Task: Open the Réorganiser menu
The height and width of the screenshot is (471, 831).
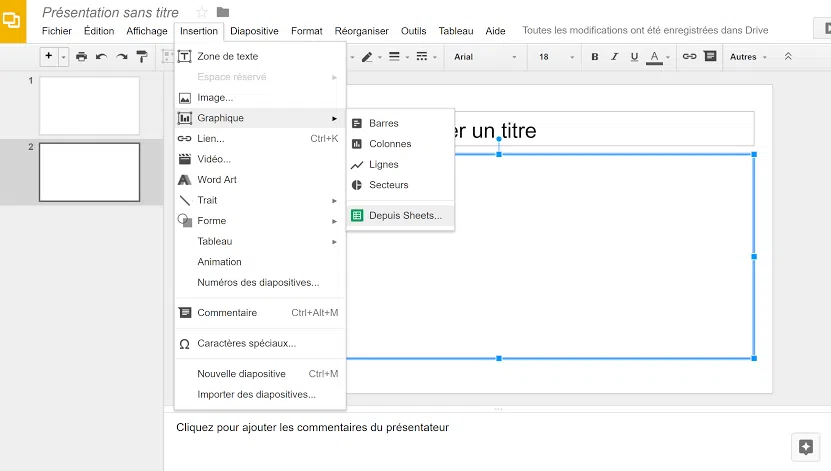Action: click(361, 31)
